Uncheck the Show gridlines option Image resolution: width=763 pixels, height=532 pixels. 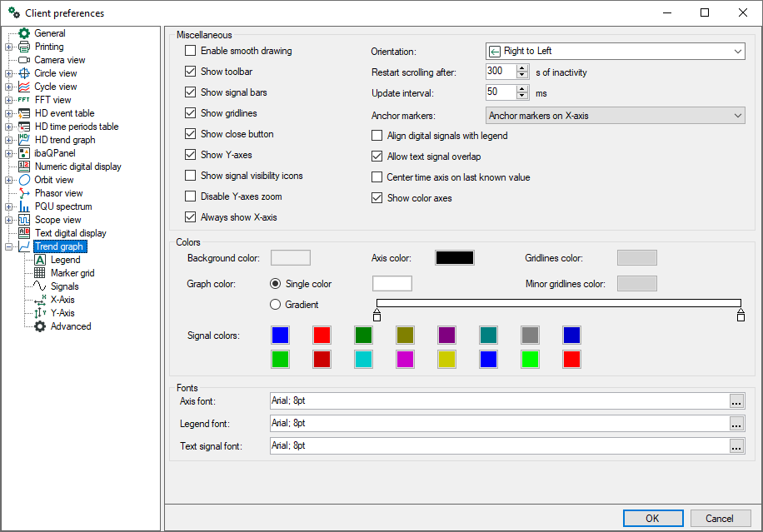click(191, 113)
